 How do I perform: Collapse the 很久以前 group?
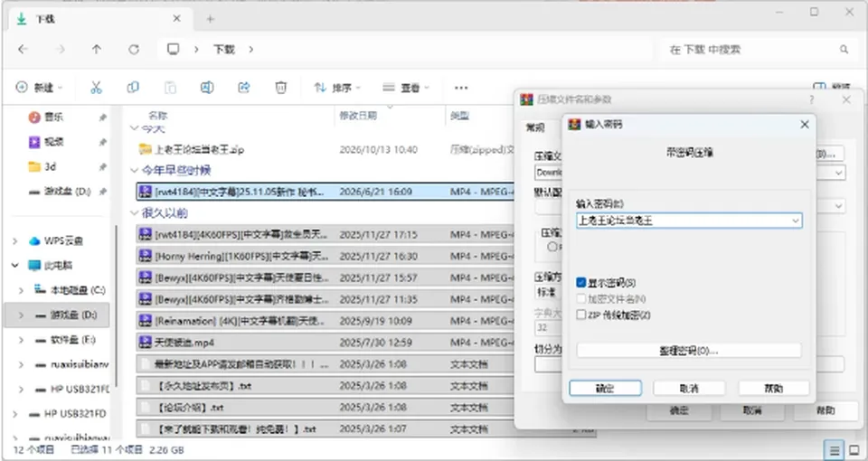pyautogui.click(x=134, y=213)
